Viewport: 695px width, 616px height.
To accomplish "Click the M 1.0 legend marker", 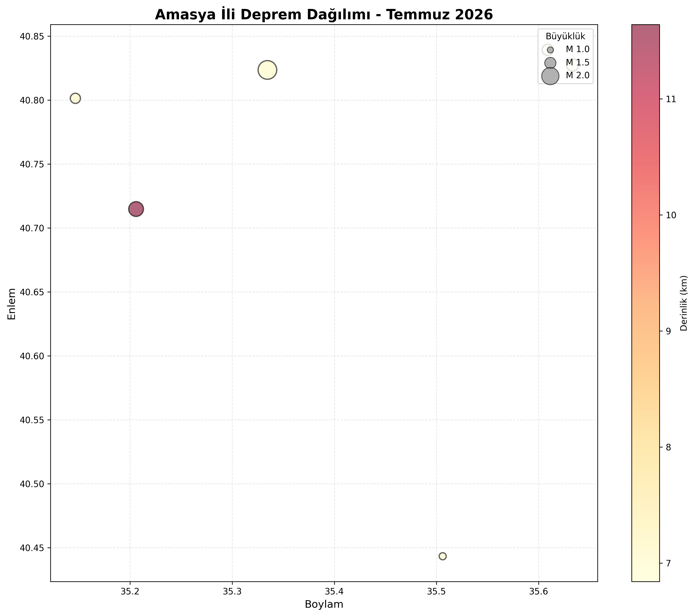I will (550, 50).
